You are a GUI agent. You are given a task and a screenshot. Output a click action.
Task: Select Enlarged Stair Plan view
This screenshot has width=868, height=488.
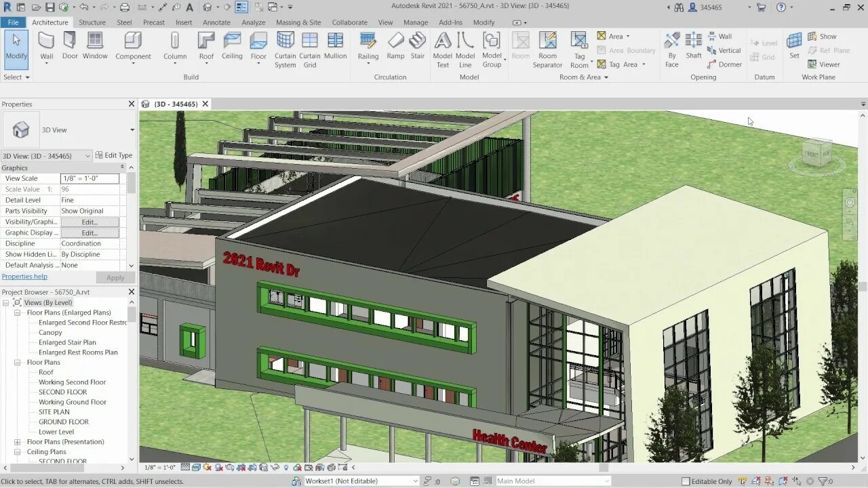pyautogui.click(x=67, y=342)
